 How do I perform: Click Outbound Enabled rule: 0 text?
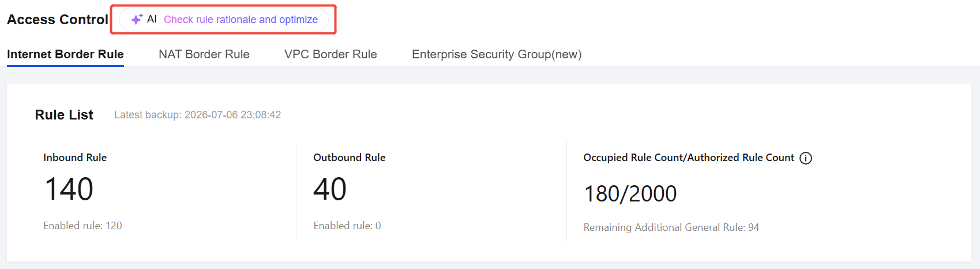[x=347, y=226]
